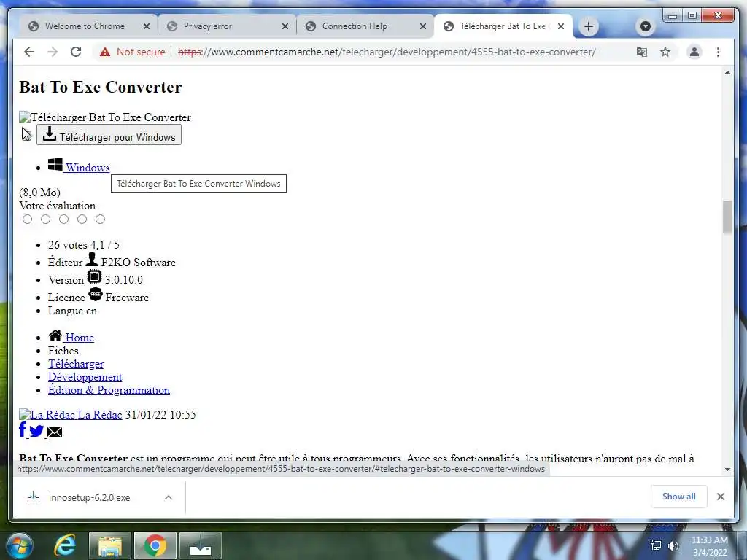The width and height of the screenshot is (747, 560).
Task: Click the email envelope share icon
Action: pos(55,432)
